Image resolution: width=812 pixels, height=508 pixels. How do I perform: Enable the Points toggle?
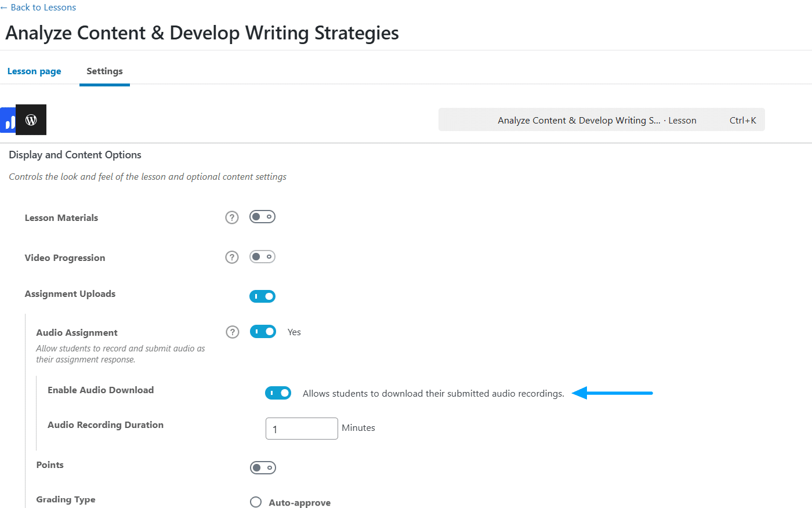263,467
